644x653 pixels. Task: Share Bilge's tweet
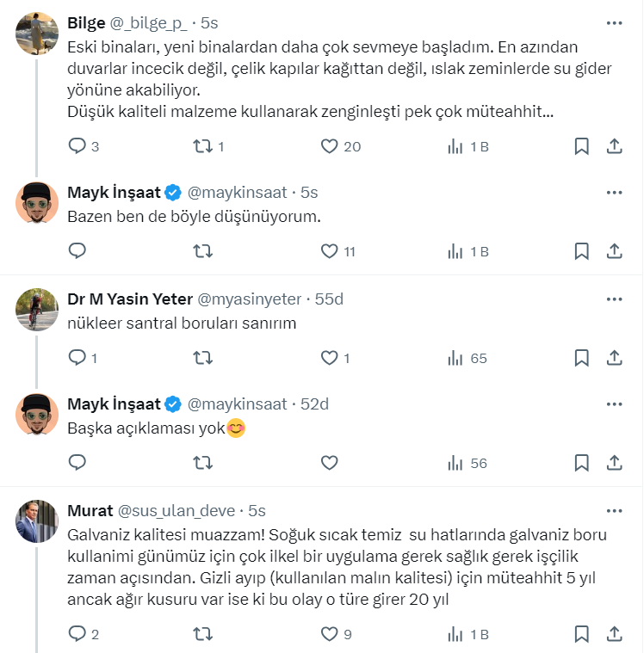coord(615,146)
